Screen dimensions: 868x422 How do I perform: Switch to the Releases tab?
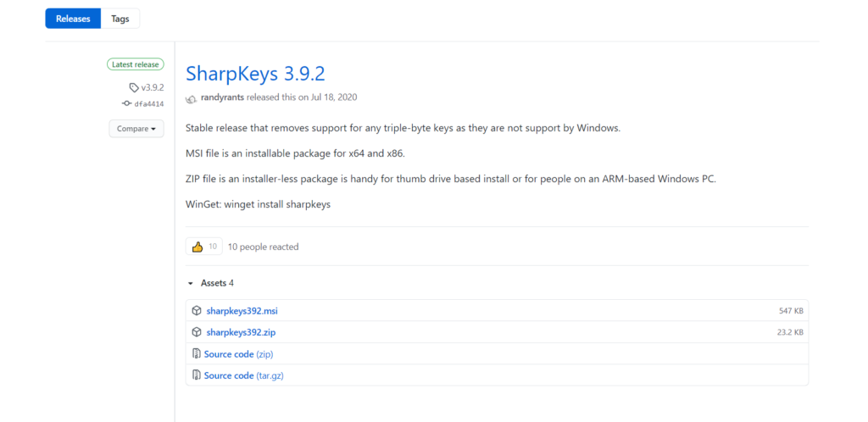tap(73, 19)
